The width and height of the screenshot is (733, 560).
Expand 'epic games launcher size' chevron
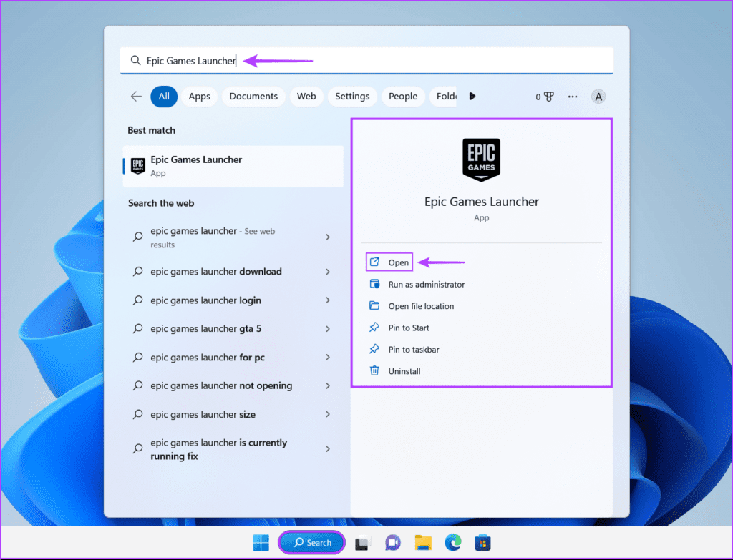pyautogui.click(x=328, y=414)
